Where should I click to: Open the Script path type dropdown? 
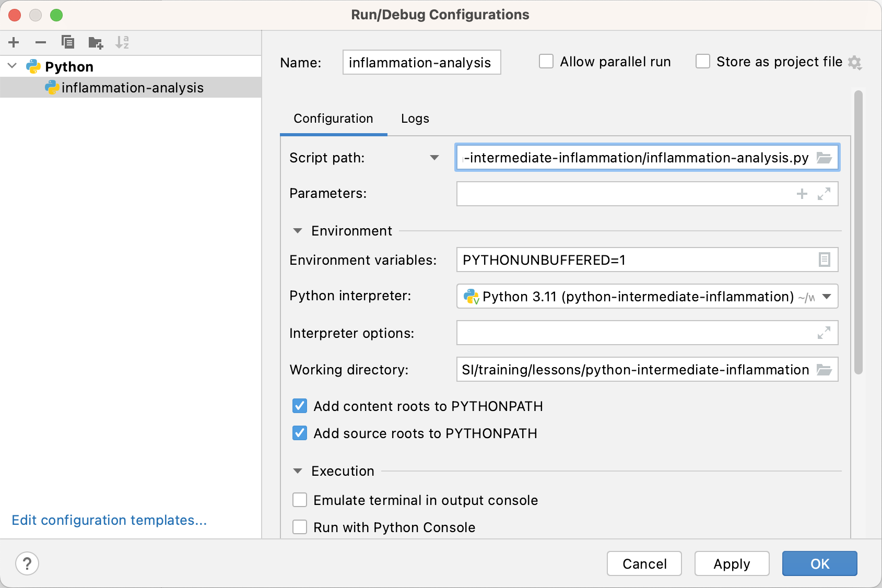coord(434,158)
